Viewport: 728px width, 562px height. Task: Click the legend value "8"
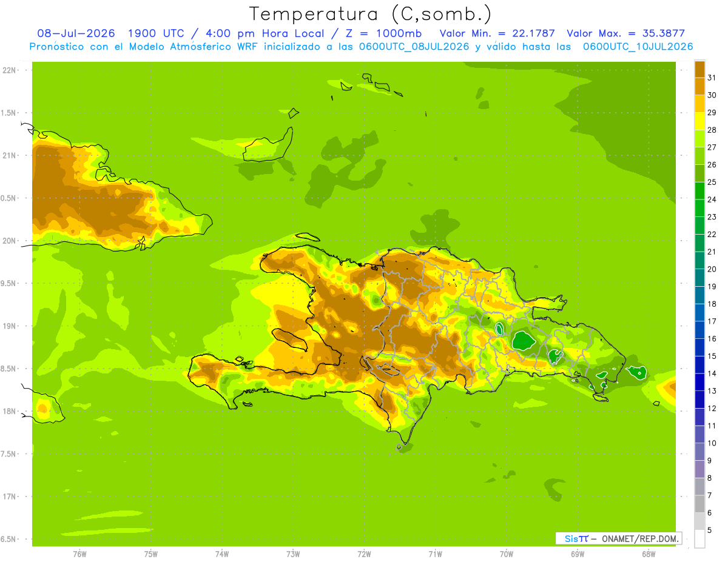710,478
